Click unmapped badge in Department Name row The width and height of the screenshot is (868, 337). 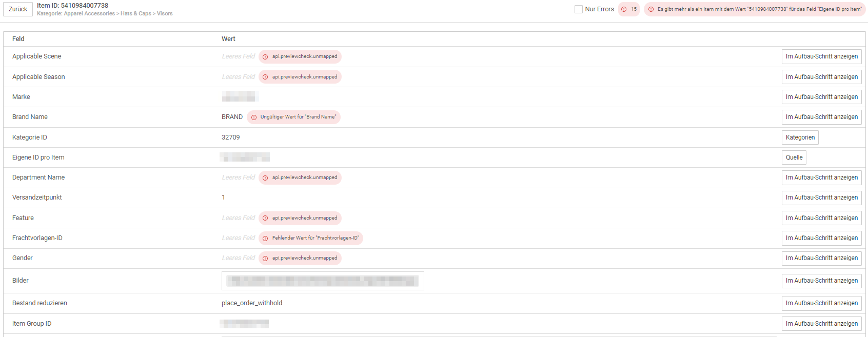click(x=300, y=177)
